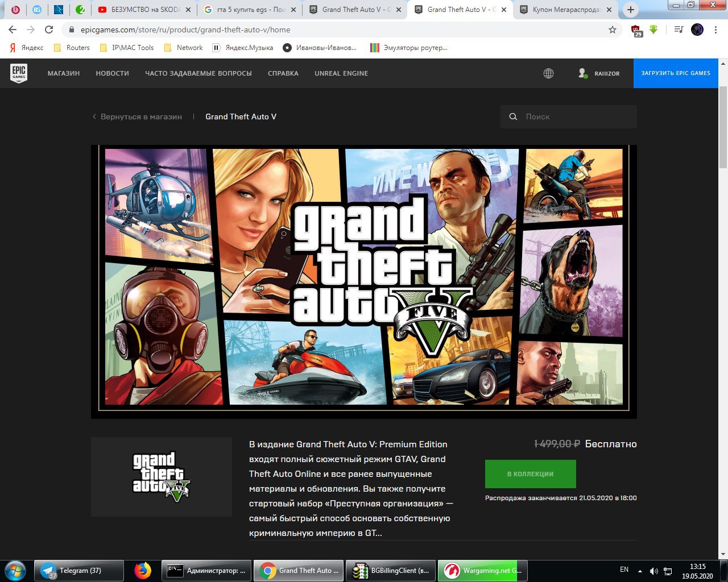Click the small GTA V logo thumbnail
728x582 pixels.
point(162,477)
